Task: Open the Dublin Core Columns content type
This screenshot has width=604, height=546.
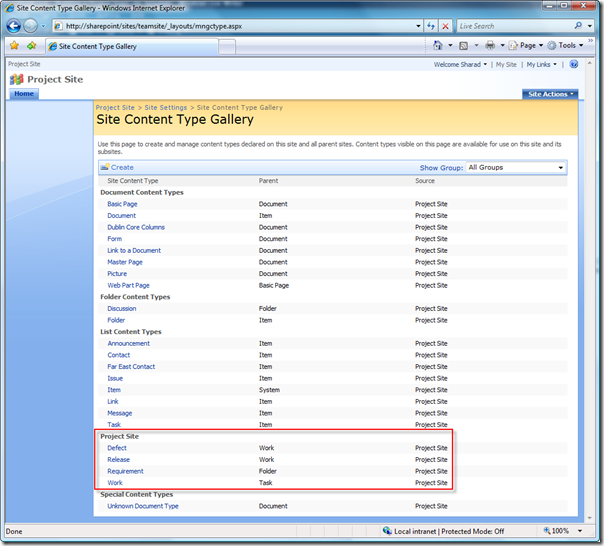Action: point(136,227)
